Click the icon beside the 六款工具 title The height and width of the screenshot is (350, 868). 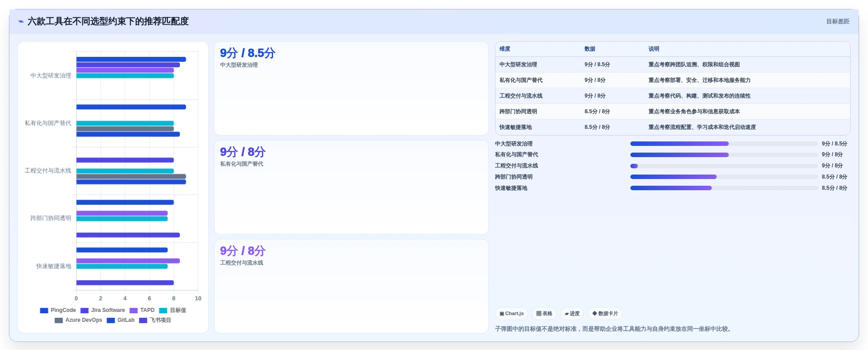21,21
